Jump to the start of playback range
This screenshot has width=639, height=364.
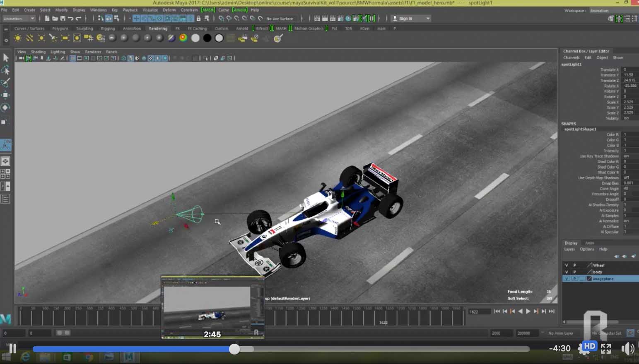tap(497, 311)
